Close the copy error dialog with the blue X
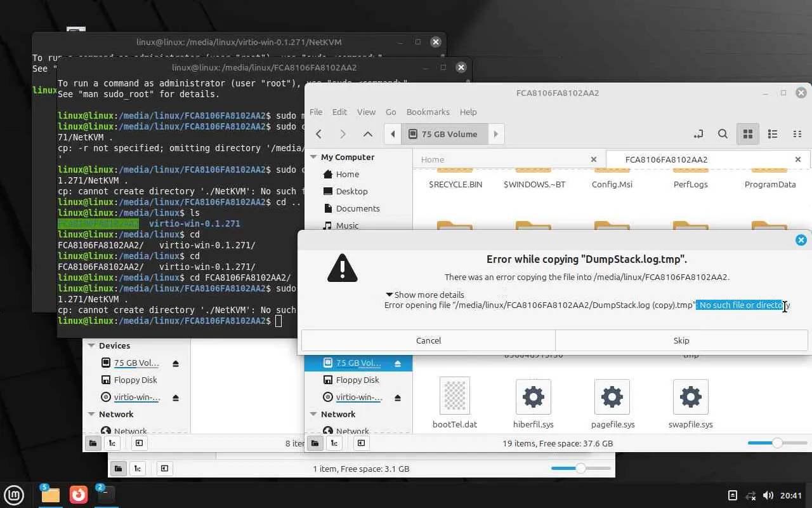 (x=801, y=240)
